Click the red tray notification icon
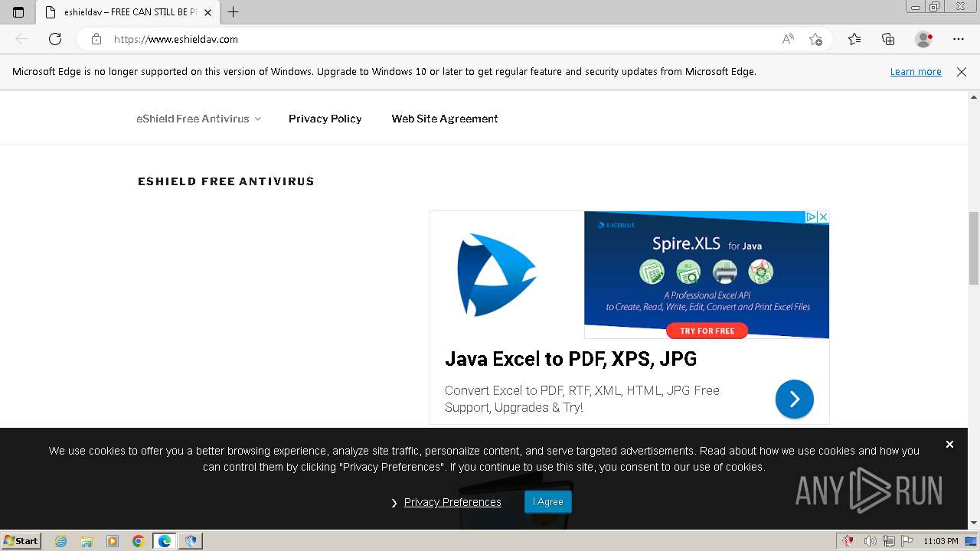The image size is (980, 551). click(848, 541)
